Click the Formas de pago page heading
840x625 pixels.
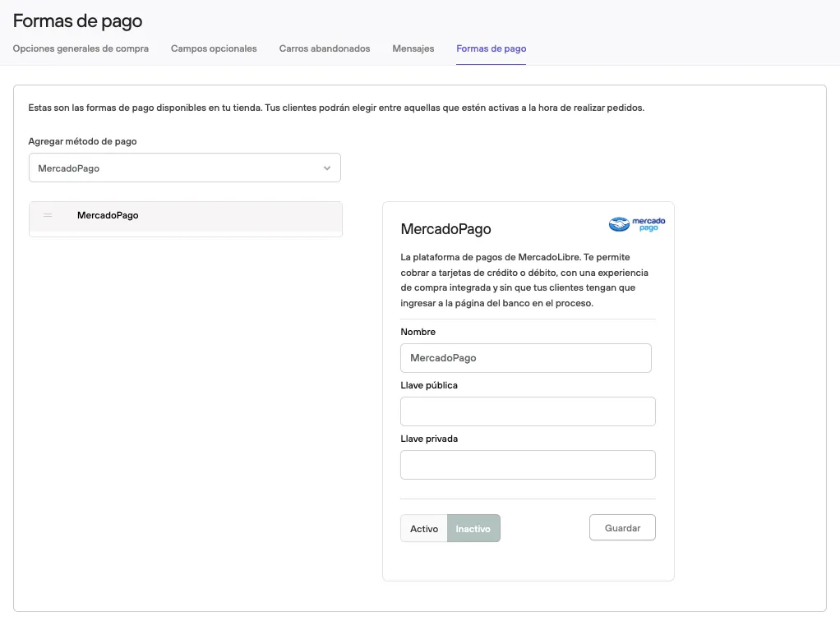(x=78, y=21)
